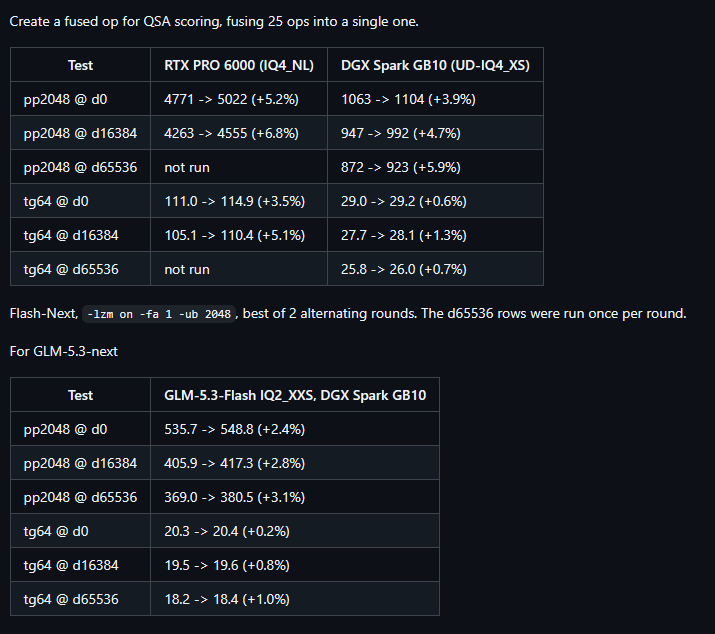Click the 'For GLM-5.3-next' paragraph text

(63, 351)
